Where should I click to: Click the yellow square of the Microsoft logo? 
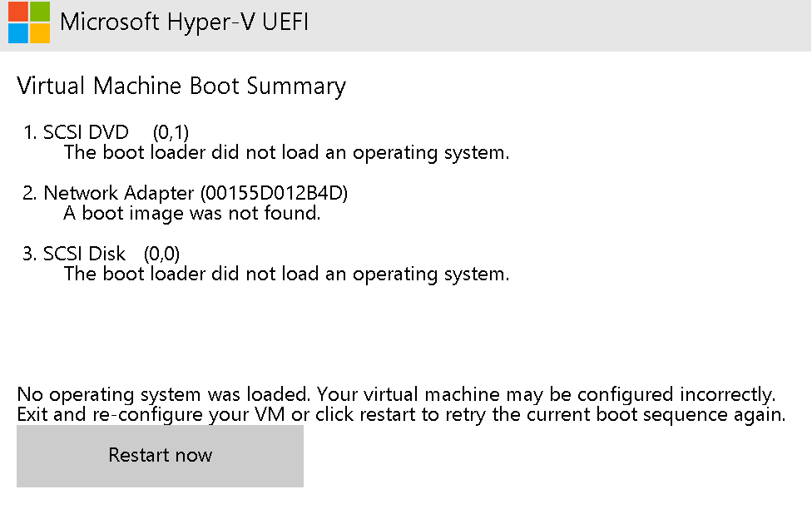point(40,33)
